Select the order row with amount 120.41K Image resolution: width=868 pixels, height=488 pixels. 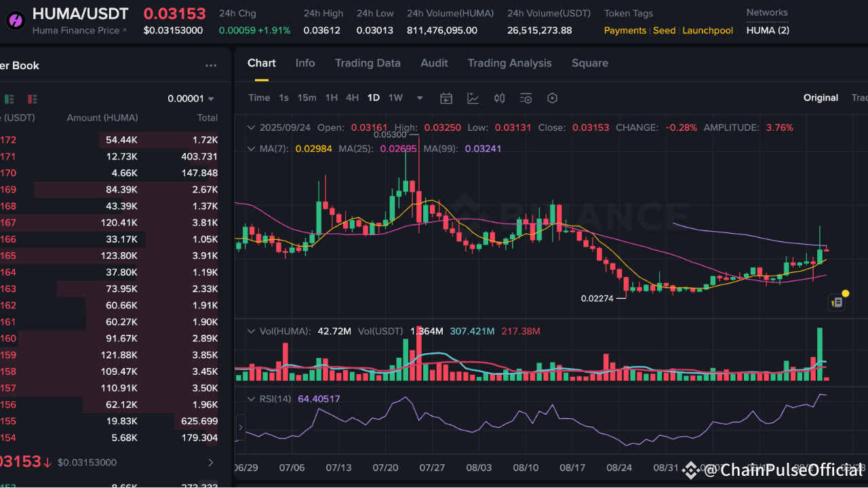[x=108, y=223]
